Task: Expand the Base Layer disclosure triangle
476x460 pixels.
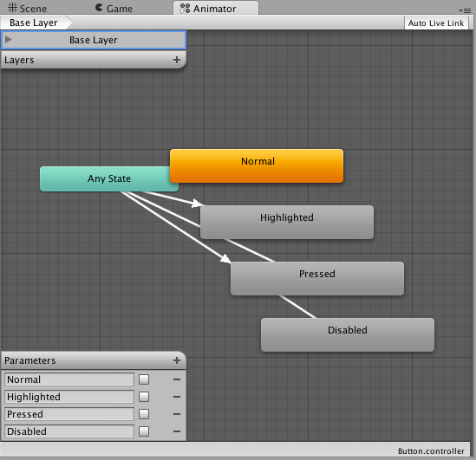Action: click(x=9, y=39)
